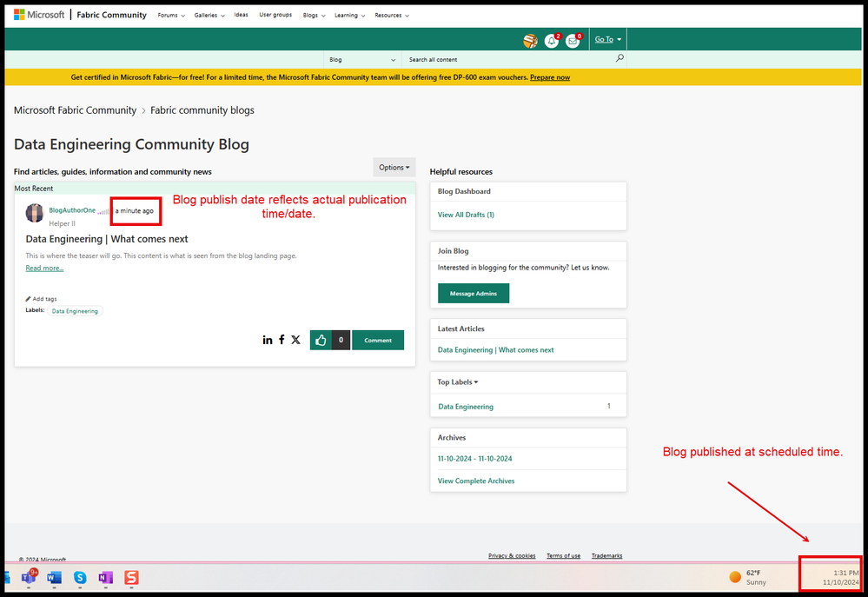Open the taskbar clock showing 1:31 PM
The image size is (868, 597).
pos(840,577)
